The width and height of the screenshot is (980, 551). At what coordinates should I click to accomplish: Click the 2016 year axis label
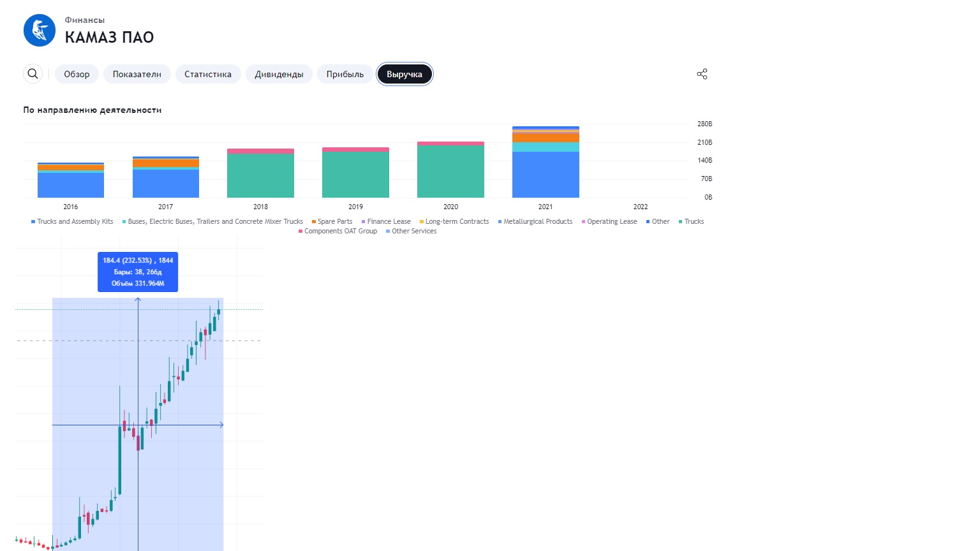click(71, 207)
